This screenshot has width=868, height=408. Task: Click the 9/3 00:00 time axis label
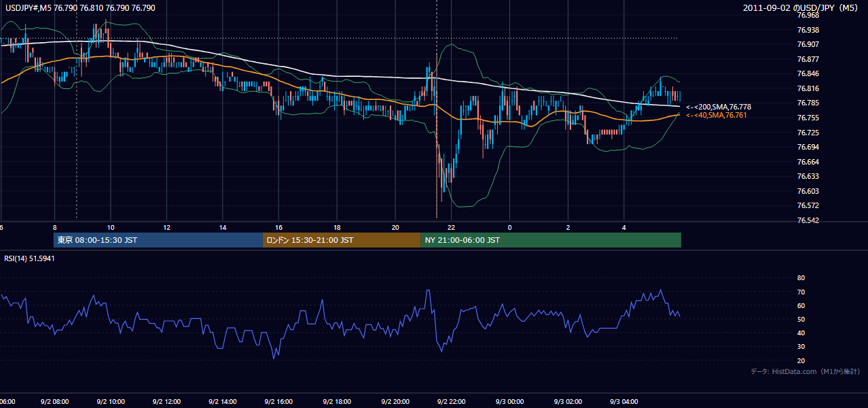click(509, 402)
